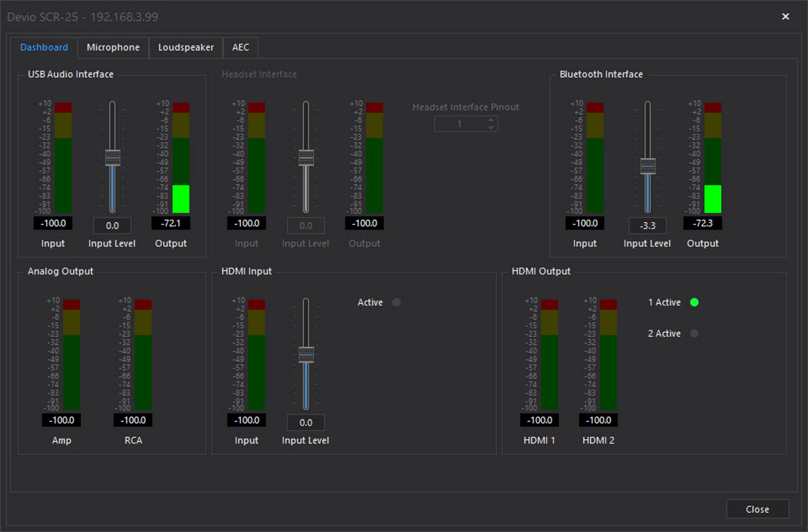Image resolution: width=808 pixels, height=532 pixels.
Task: Click the HDMI Input Level value field
Action: pyautogui.click(x=306, y=423)
